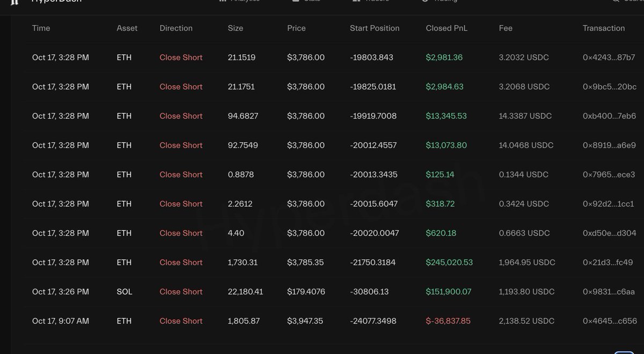Open the Traders nav icon
Image resolution: width=644 pixels, height=354 pixels.
[x=356, y=1]
